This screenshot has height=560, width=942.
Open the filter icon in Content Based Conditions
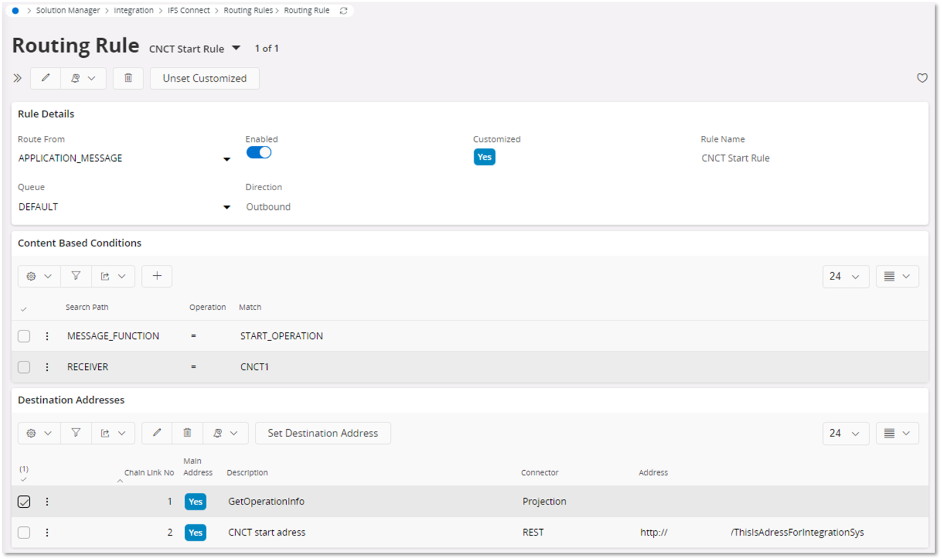pos(76,276)
